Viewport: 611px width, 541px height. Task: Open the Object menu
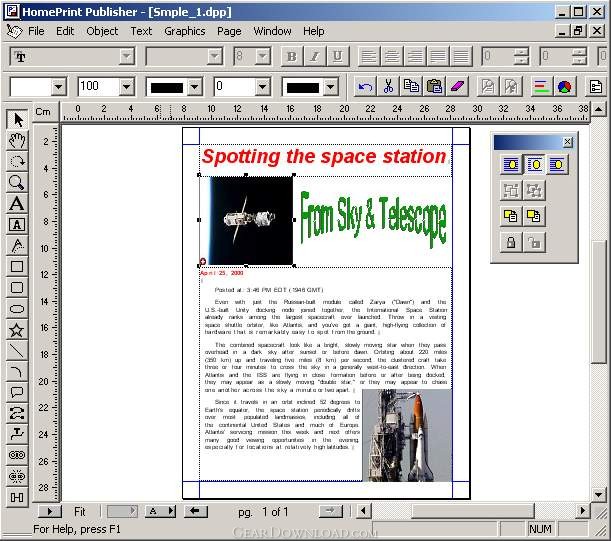click(102, 31)
